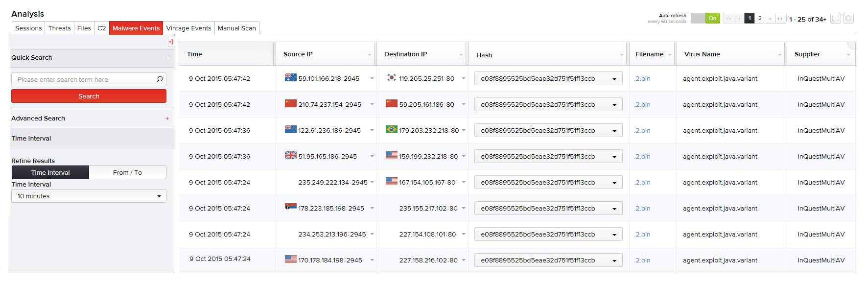Viewport: 868px width, 284px height.
Task: Open the arrow next to 179.203.232.218:80
Action: pos(464,130)
